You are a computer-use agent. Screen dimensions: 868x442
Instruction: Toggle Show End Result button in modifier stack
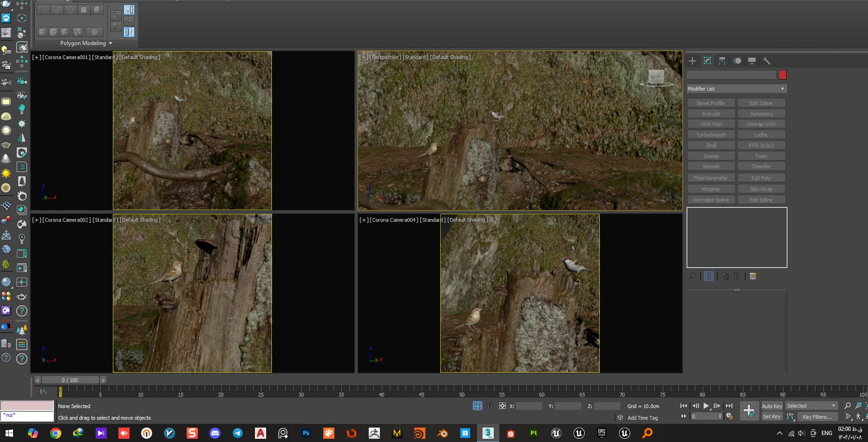point(709,276)
